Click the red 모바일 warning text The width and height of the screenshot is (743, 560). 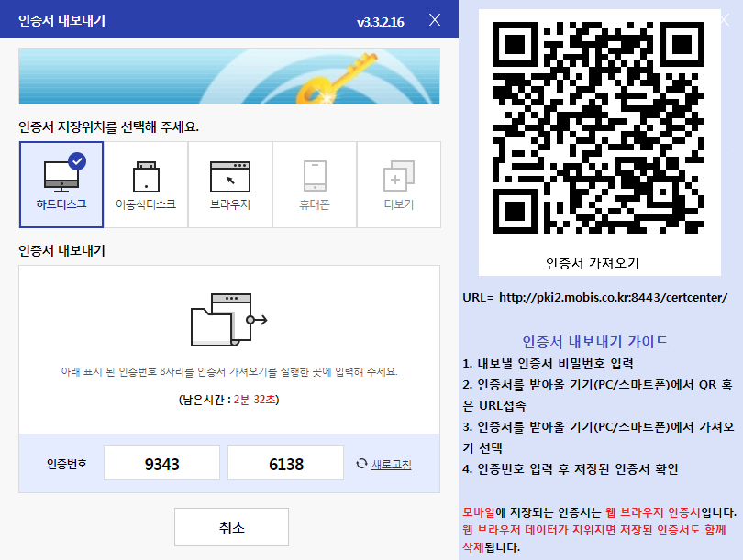(x=479, y=512)
